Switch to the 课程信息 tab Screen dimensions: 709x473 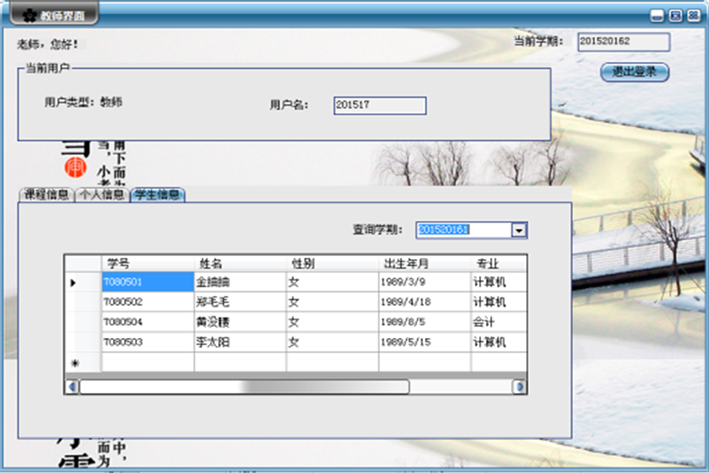(46, 194)
